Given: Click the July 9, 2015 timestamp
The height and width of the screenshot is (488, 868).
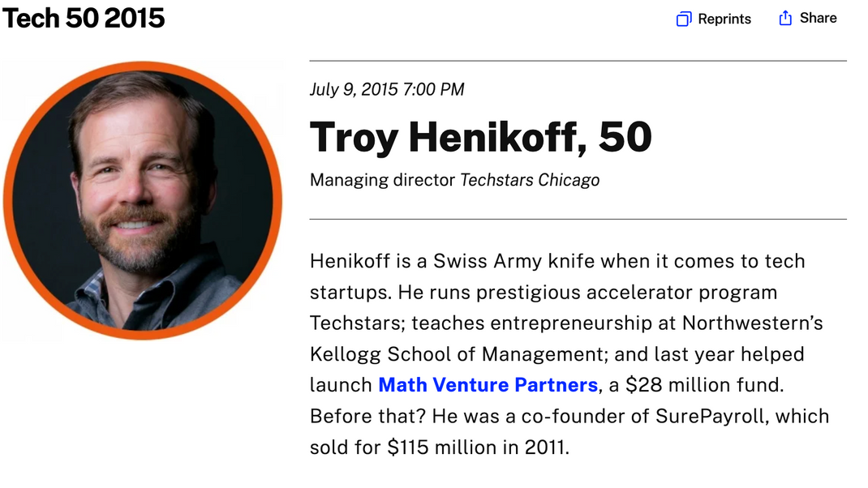Looking at the screenshot, I should (x=387, y=89).
